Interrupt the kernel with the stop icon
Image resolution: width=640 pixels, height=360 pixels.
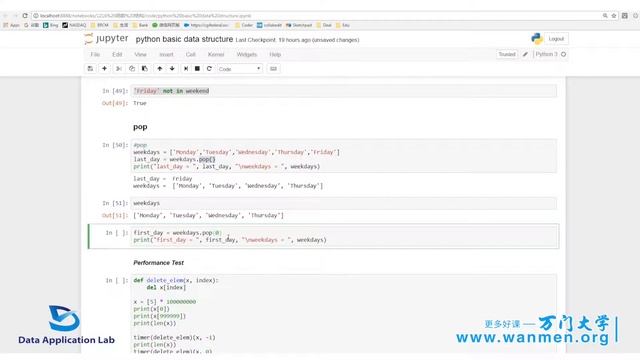point(197,69)
